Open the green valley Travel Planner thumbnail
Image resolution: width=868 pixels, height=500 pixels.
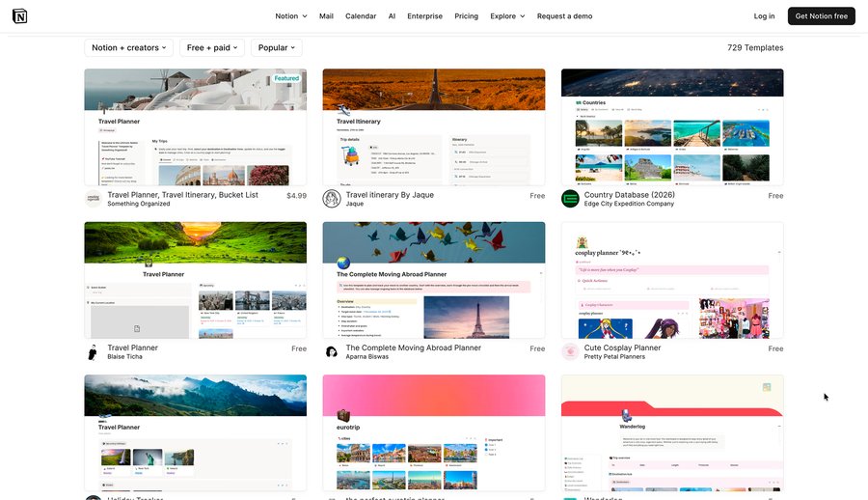196,280
